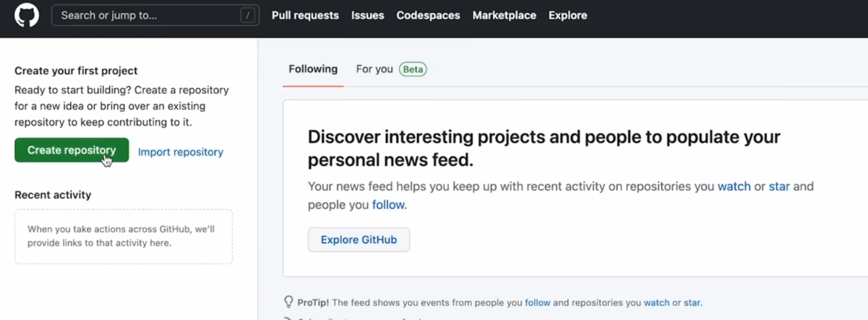Switch to the Following feed tab
Screen dimensions: 868x320
313,69
